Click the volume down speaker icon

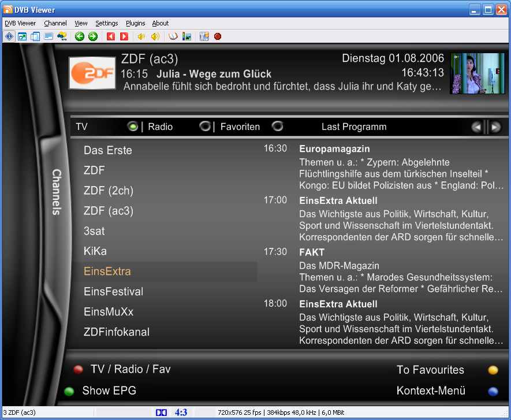click(x=141, y=36)
